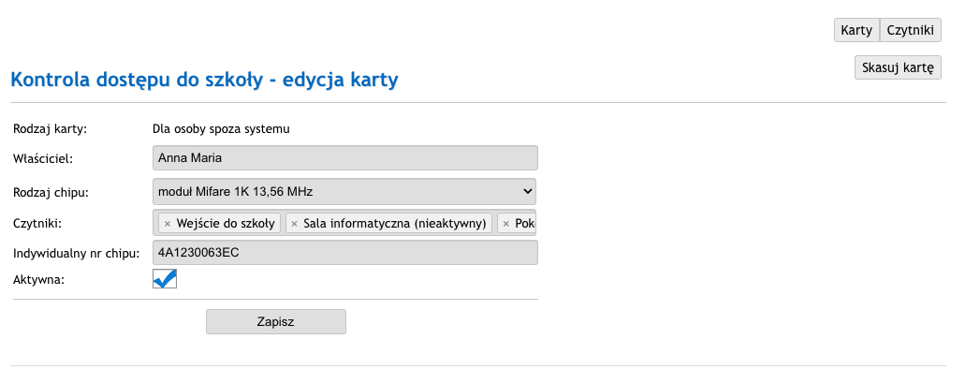The height and width of the screenshot is (369, 980).
Task: Focus the Indywidualny nr chipu field
Action: pos(345,253)
